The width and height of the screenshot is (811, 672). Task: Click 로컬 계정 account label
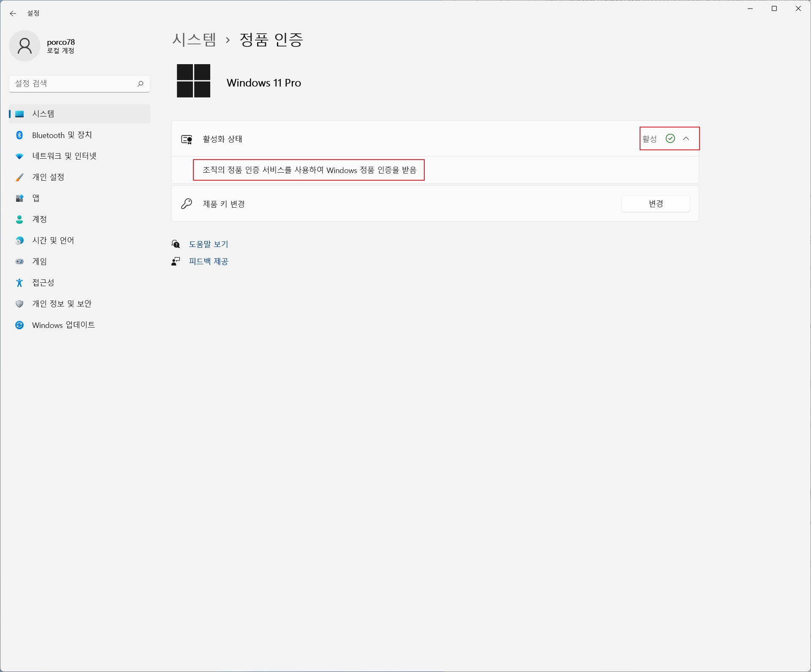[x=61, y=51]
